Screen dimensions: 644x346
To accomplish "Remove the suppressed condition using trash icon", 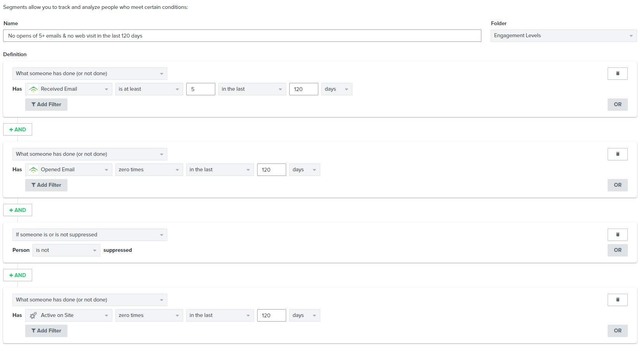I will 617,235.
